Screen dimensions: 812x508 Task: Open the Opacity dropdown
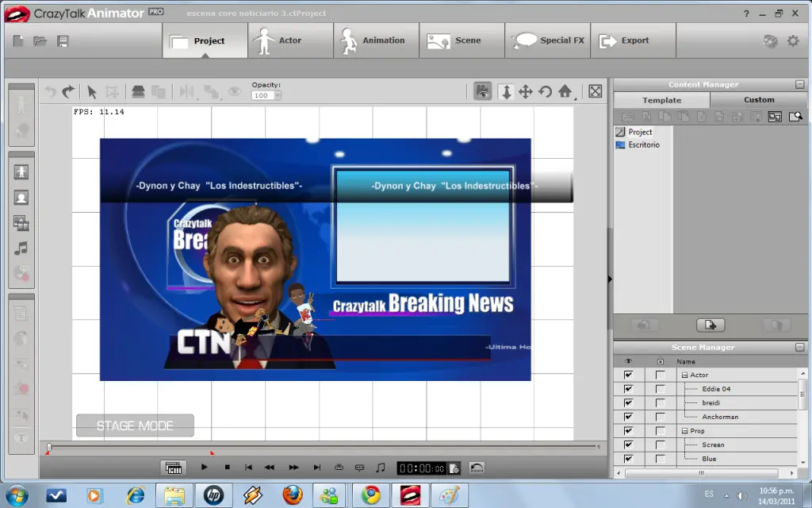(278, 95)
